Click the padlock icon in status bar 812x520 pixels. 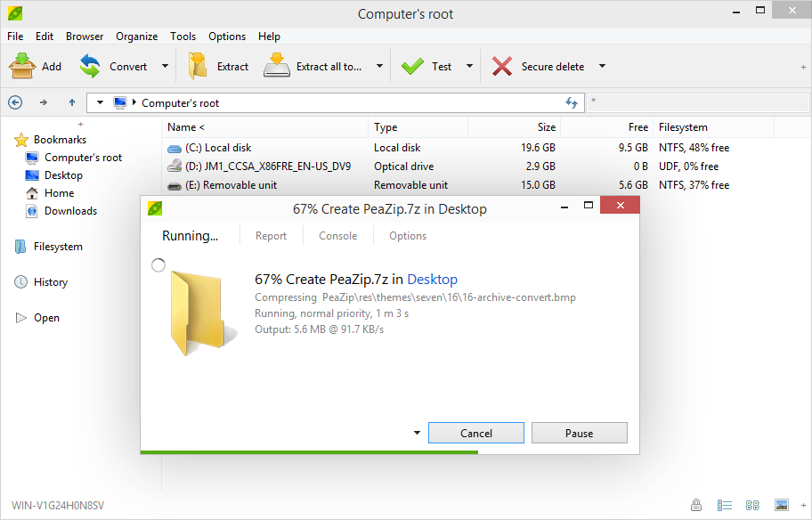click(x=696, y=505)
